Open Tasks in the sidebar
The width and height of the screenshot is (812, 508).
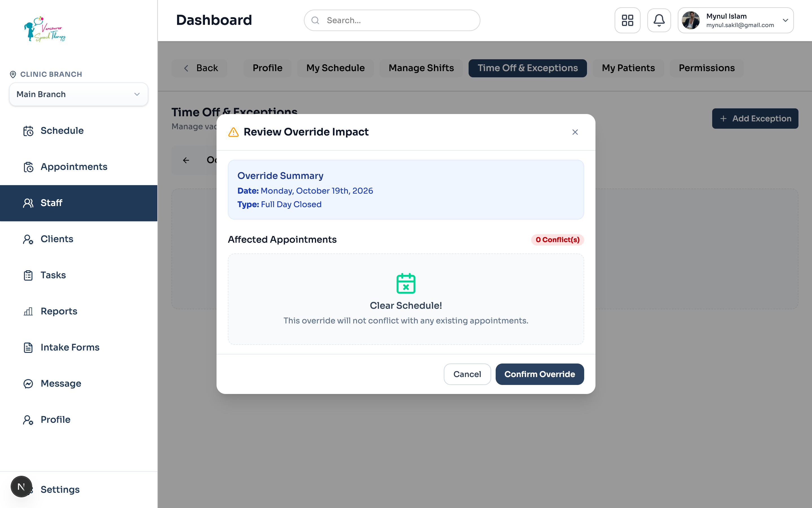coord(78,275)
